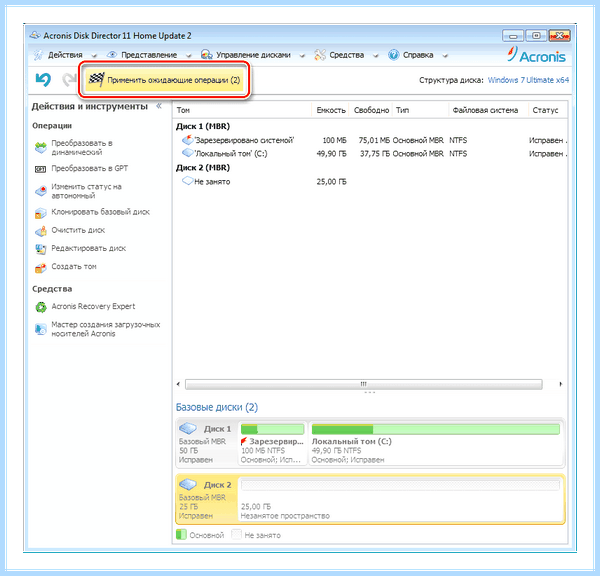Choose Редактировать диск operation
Screen dimensions: 600x576
point(89,248)
